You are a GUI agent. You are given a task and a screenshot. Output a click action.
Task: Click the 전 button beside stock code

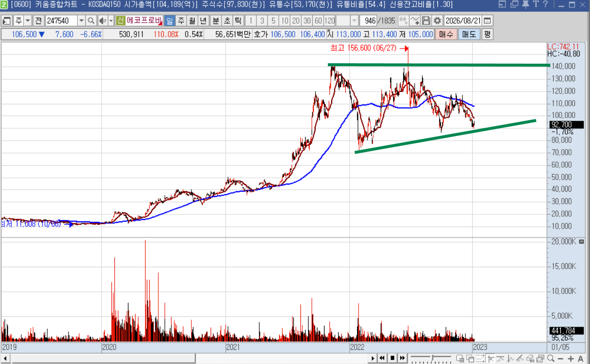(x=39, y=21)
